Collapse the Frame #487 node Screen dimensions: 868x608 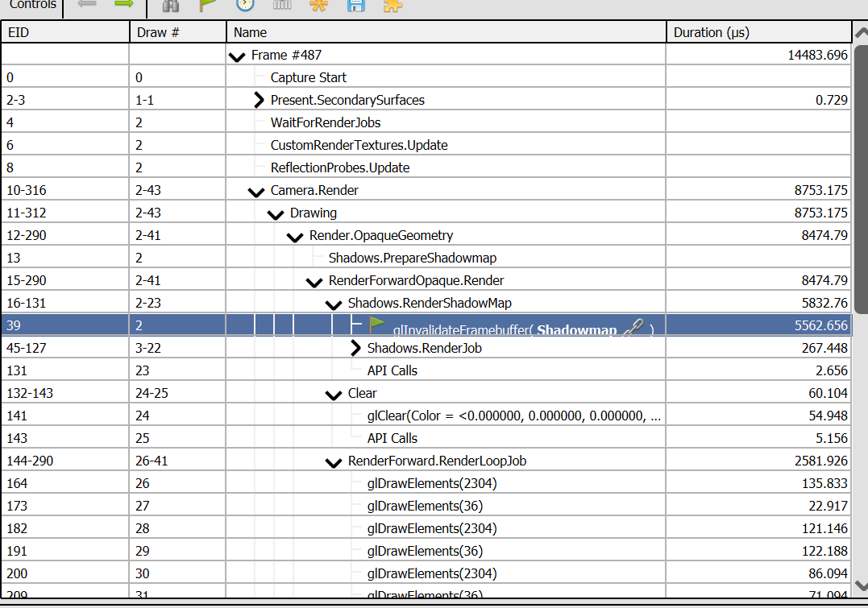pos(237,56)
